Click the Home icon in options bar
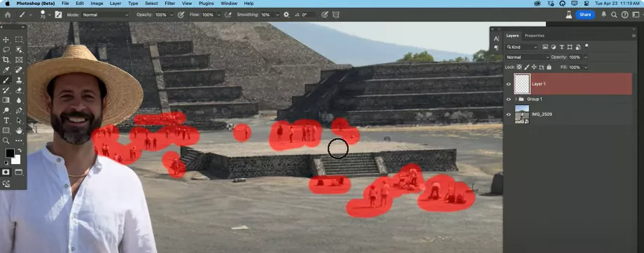 click(x=8, y=15)
